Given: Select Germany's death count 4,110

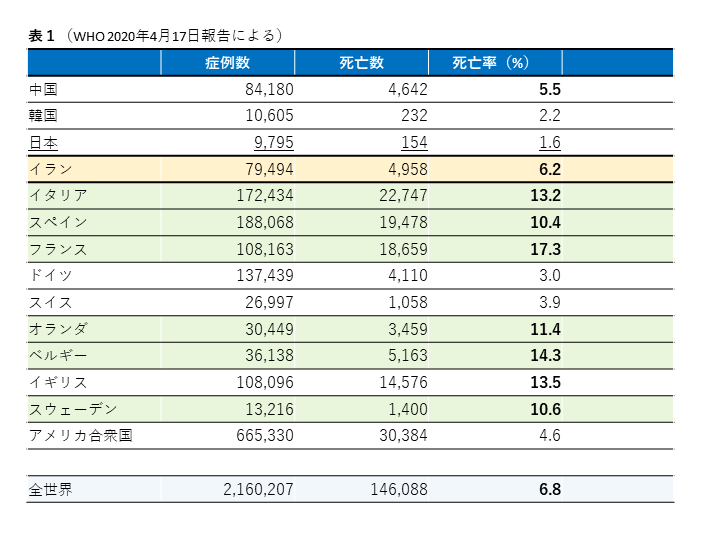Looking at the screenshot, I should (408, 275).
